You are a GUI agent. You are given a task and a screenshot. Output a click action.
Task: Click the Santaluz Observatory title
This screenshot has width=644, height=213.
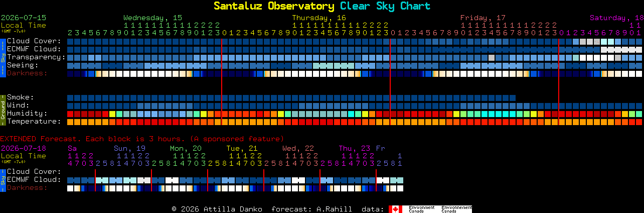274,6
